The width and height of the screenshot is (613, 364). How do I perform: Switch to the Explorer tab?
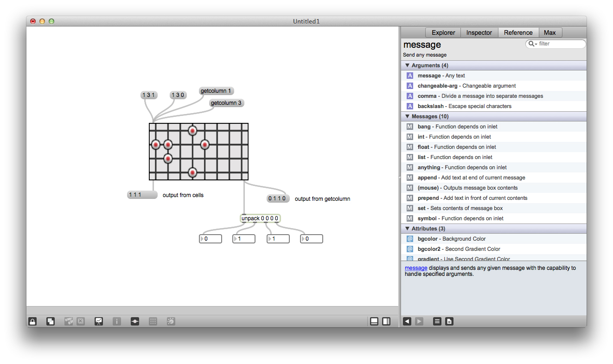click(443, 32)
